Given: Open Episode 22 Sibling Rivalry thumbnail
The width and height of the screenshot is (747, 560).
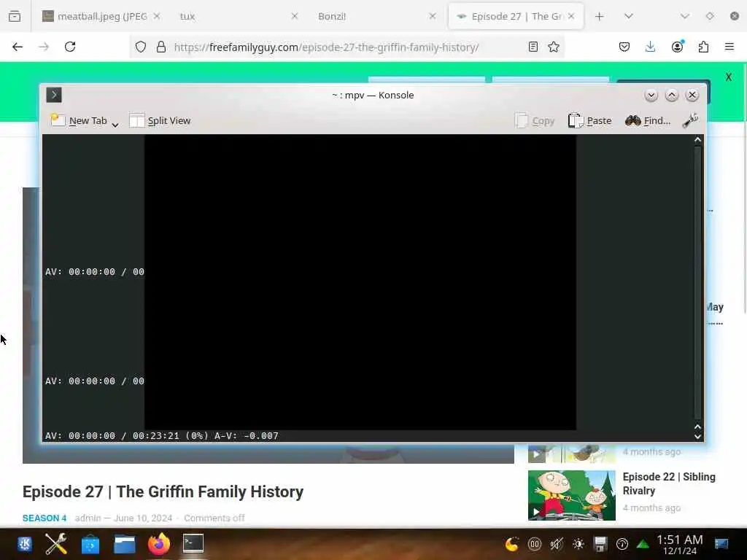Looking at the screenshot, I should (x=571, y=495).
